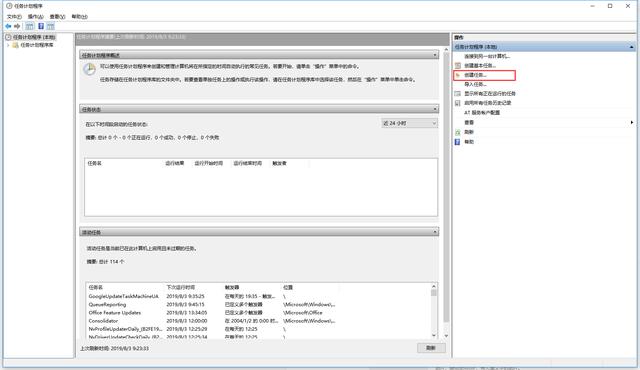Click the 显示所有正在运行的任务 icon
This screenshot has width=640, height=370.
pos(458,93)
